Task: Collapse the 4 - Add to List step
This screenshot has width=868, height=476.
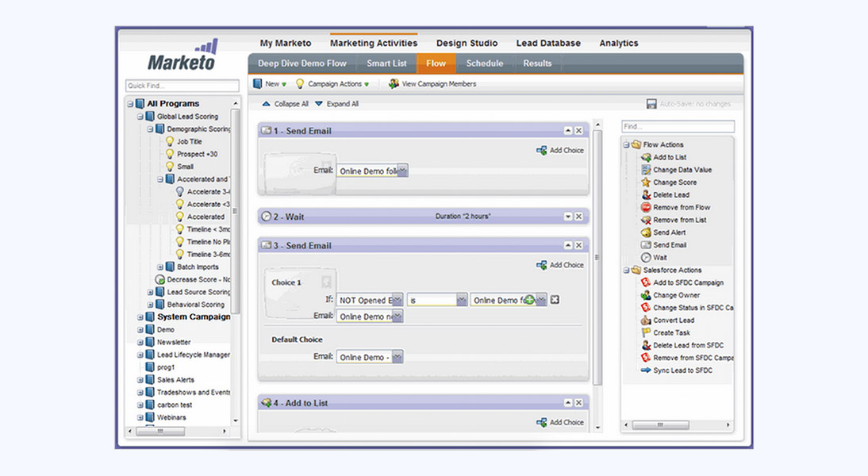Action: click(568, 403)
